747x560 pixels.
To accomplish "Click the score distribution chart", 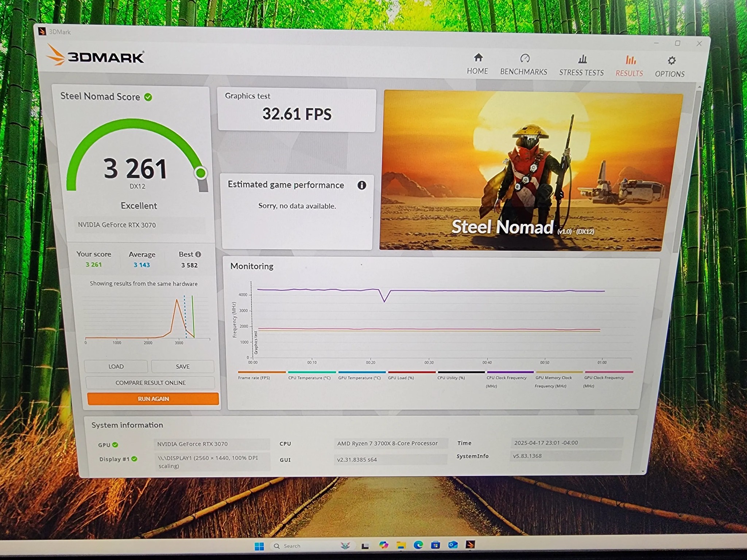I will 147,319.
